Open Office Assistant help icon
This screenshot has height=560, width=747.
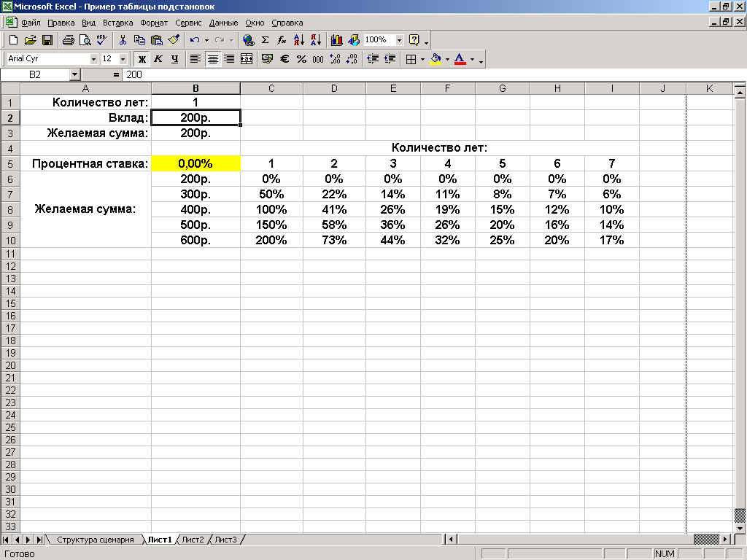[414, 40]
